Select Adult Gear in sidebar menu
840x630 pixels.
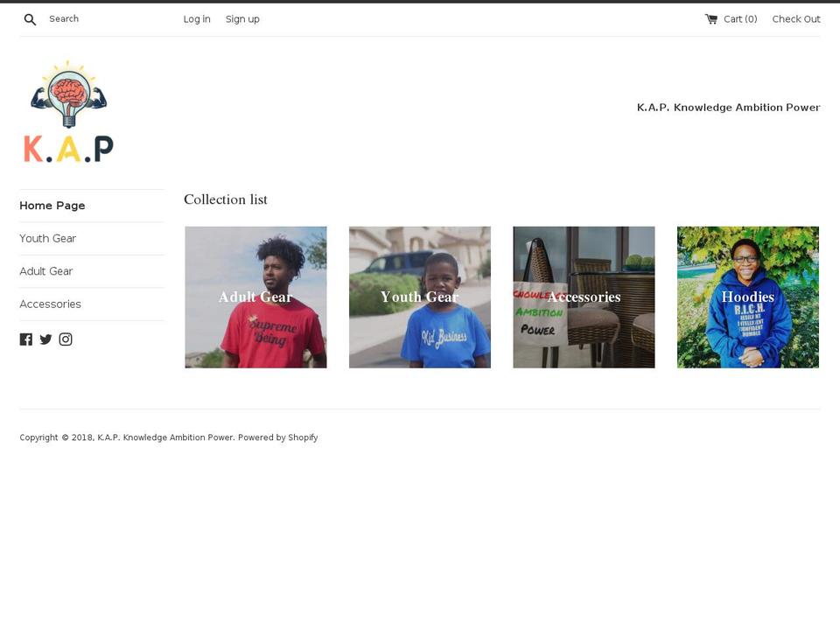click(46, 271)
